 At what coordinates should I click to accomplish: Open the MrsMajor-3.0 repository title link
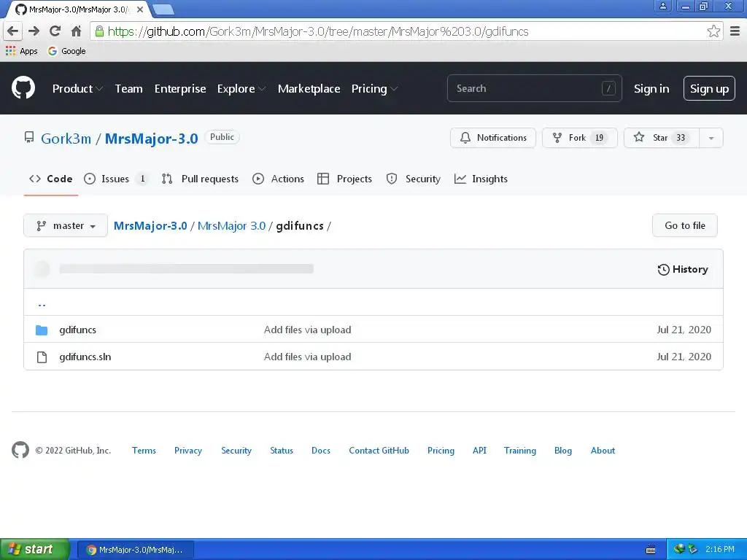[151, 139]
